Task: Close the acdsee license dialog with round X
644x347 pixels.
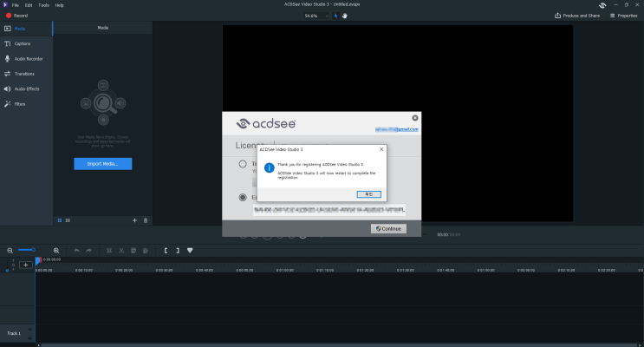Action: (415, 118)
